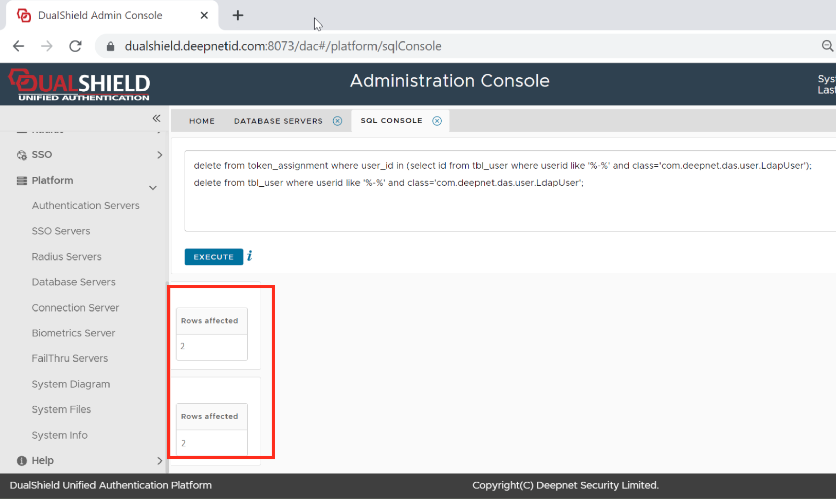Collapse the sidebar with double-chevron icon

point(156,118)
